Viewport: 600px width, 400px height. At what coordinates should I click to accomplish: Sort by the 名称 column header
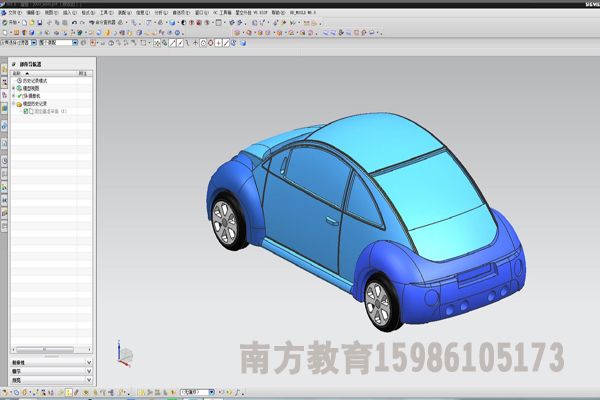tap(44, 73)
